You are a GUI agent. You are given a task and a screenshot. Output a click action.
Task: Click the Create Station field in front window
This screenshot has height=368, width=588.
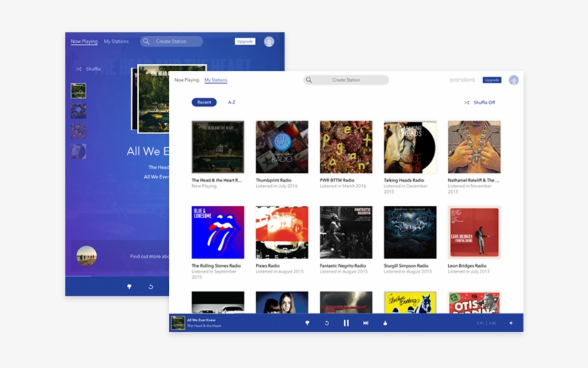point(346,80)
